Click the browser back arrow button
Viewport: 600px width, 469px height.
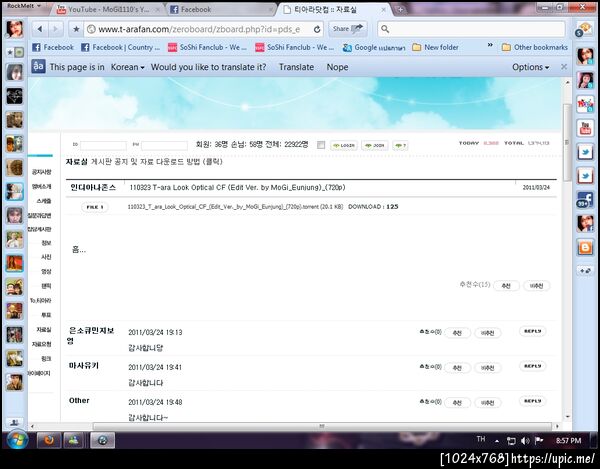pos(40,29)
